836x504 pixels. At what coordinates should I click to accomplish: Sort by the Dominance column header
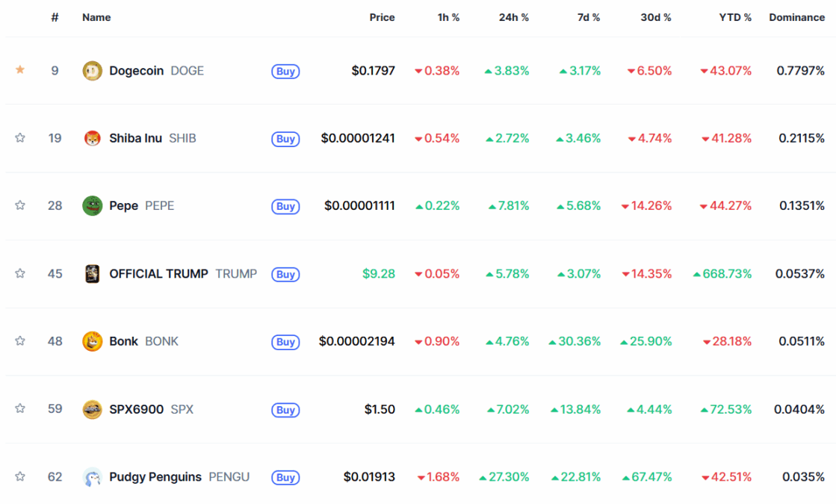[796, 18]
